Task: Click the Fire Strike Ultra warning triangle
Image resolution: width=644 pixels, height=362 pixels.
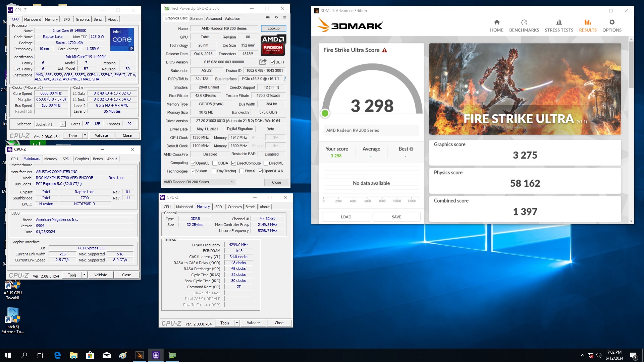Action: tap(385, 50)
